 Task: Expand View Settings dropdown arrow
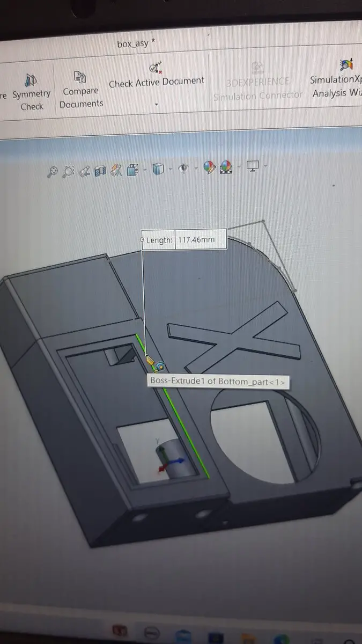(x=265, y=167)
